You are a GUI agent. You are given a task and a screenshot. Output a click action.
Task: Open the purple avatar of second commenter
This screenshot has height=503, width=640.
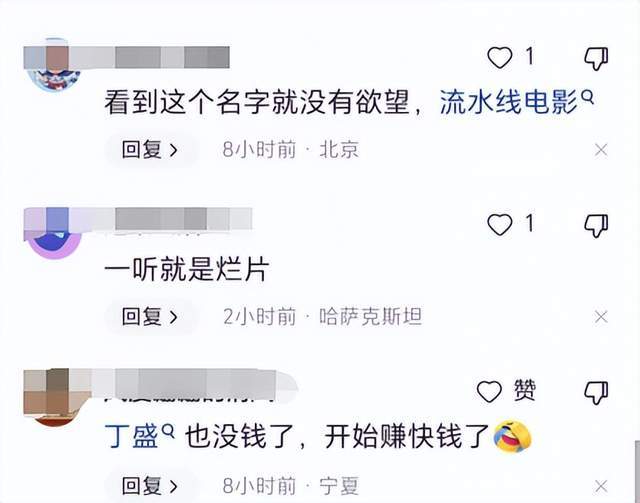click(53, 235)
